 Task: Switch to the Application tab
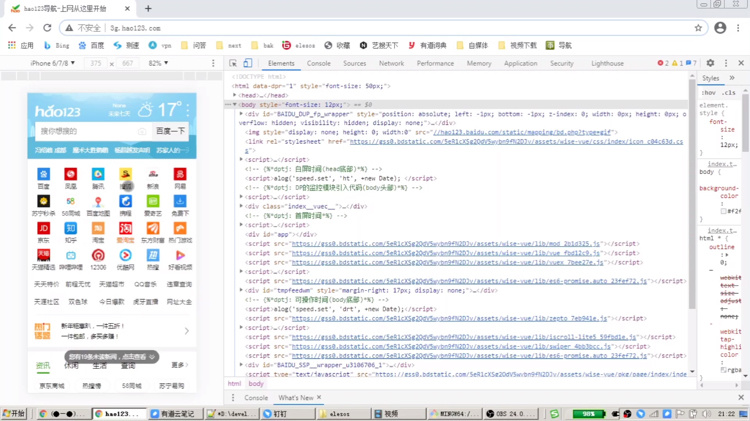pyautogui.click(x=520, y=63)
